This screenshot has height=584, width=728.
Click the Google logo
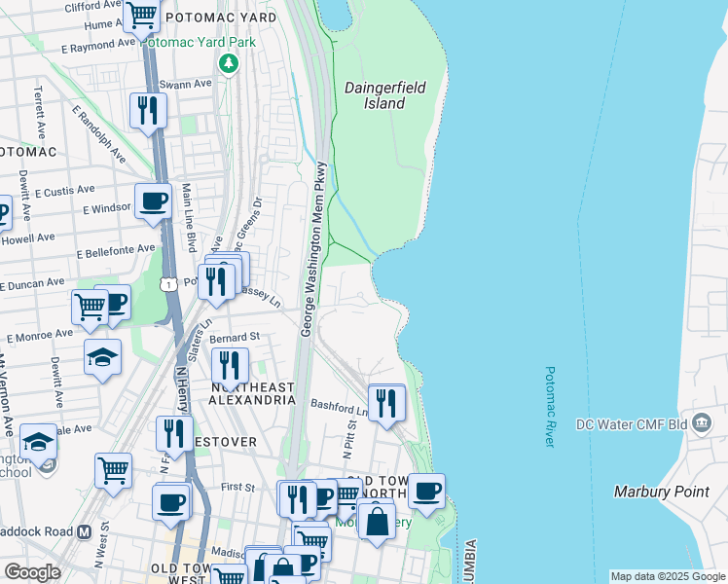[32, 572]
